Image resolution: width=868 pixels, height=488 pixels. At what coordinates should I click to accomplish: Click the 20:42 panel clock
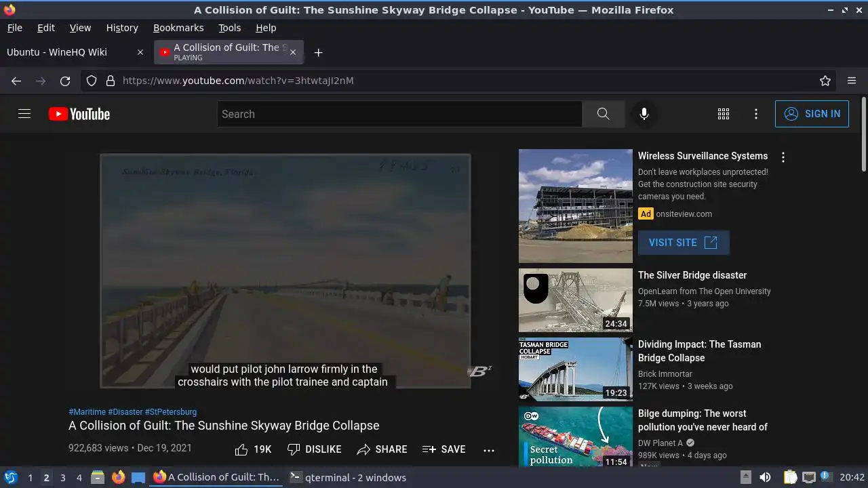point(852,477)
